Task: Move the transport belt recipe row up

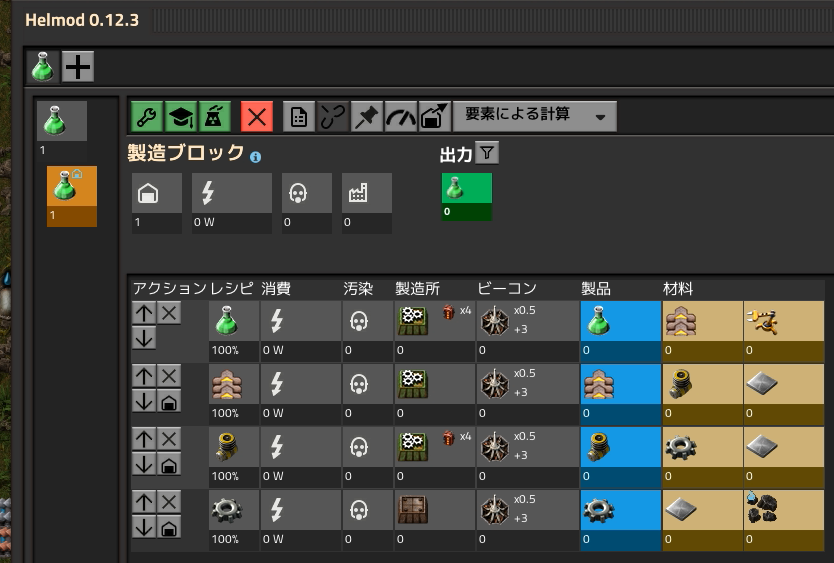Action: (x=144, y=376)
